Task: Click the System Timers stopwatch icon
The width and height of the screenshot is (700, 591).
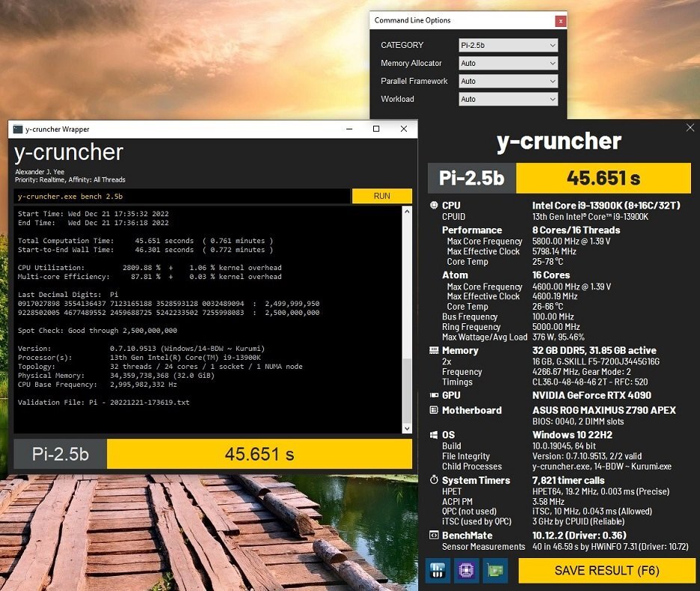Action: pos(434,480)
